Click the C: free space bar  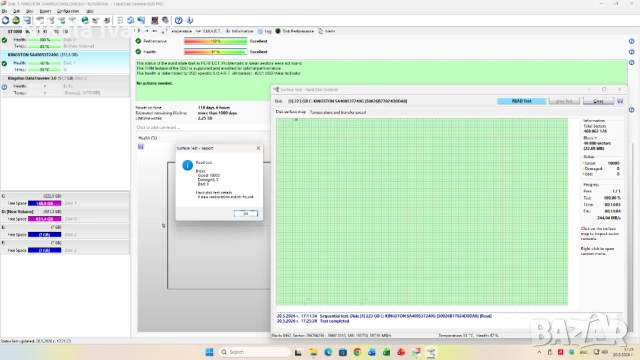(x=44, y=203)
